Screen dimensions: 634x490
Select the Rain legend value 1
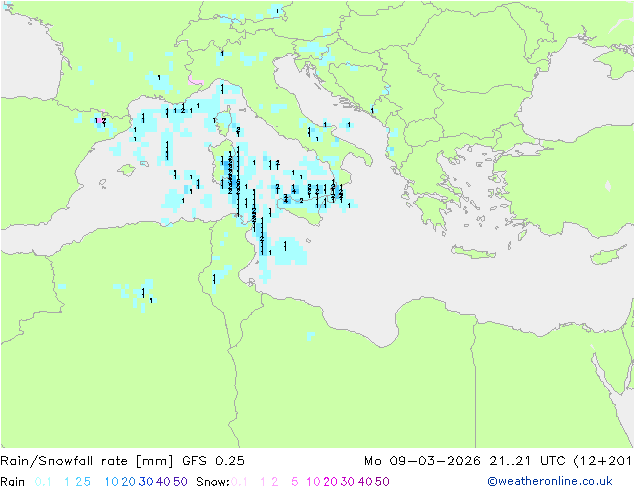(x=67, y=482)
